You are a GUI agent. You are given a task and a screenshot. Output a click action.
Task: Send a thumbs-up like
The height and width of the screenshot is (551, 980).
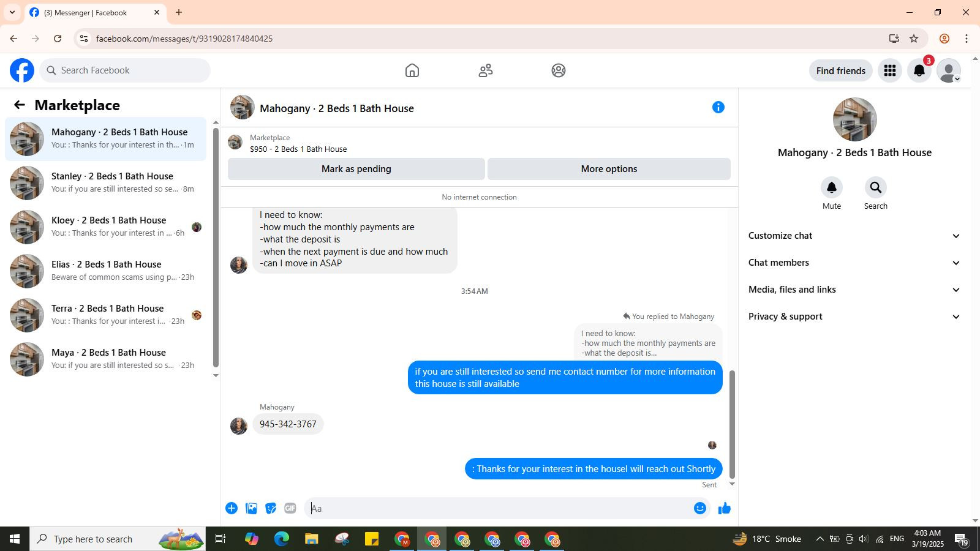[x=725, y=508]
